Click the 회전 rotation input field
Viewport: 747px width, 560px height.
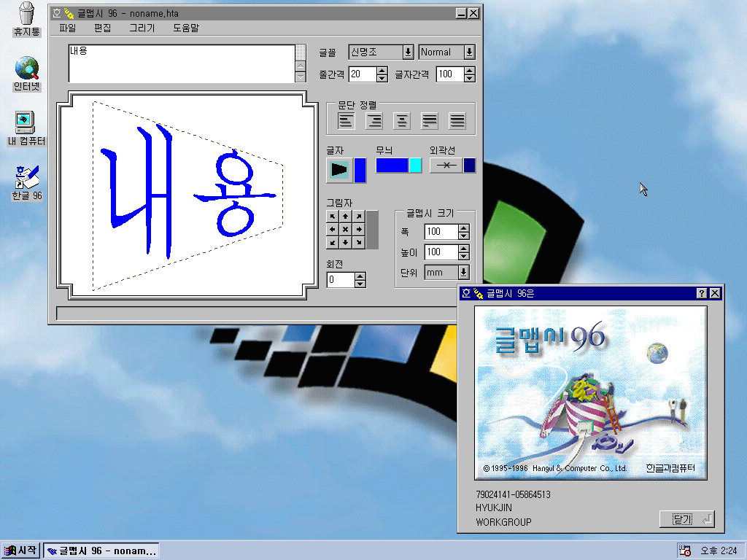coord(341,280)
